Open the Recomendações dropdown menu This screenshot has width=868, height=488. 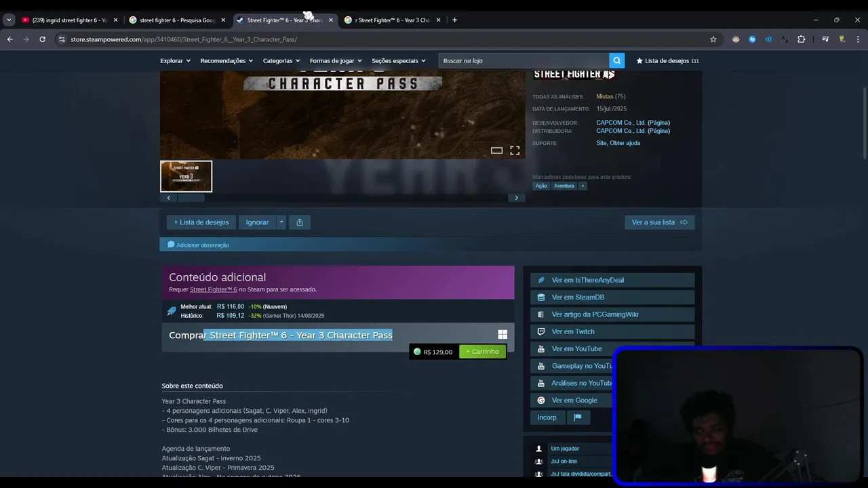coord(226,60)
